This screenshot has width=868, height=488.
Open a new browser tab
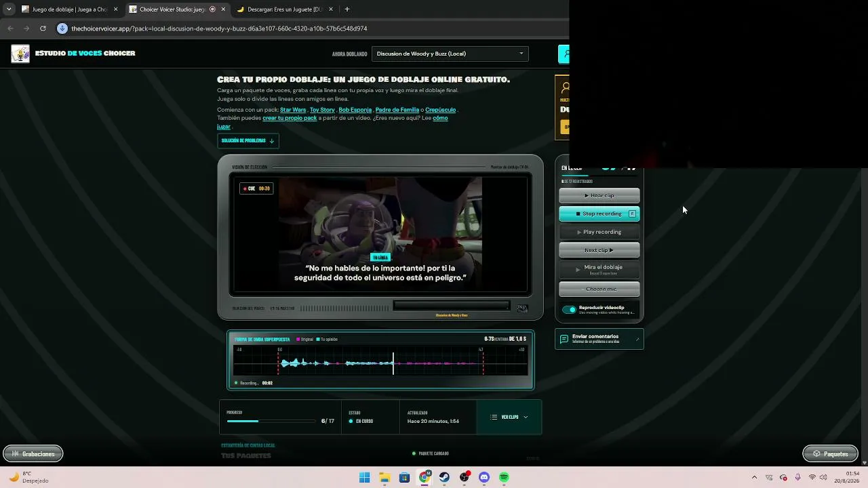point(347,9)
